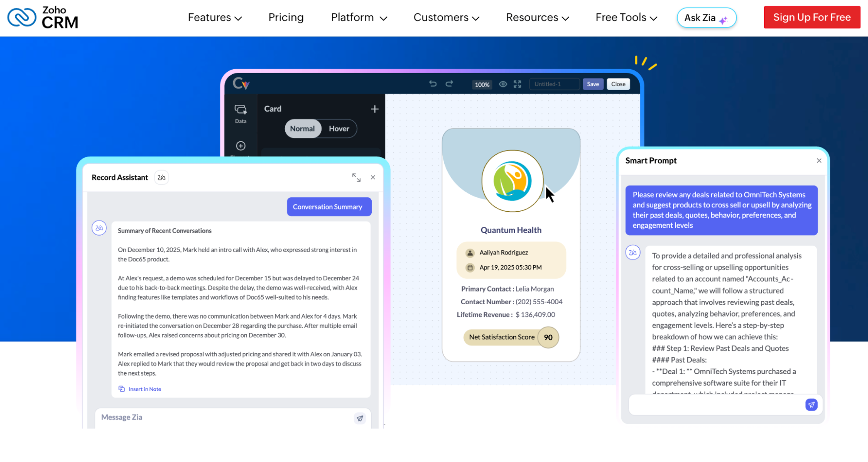This screenshot has width=868, height=462.
Task: Select the Normal card state
Action: pyautogui.click(x=303, y=129)
